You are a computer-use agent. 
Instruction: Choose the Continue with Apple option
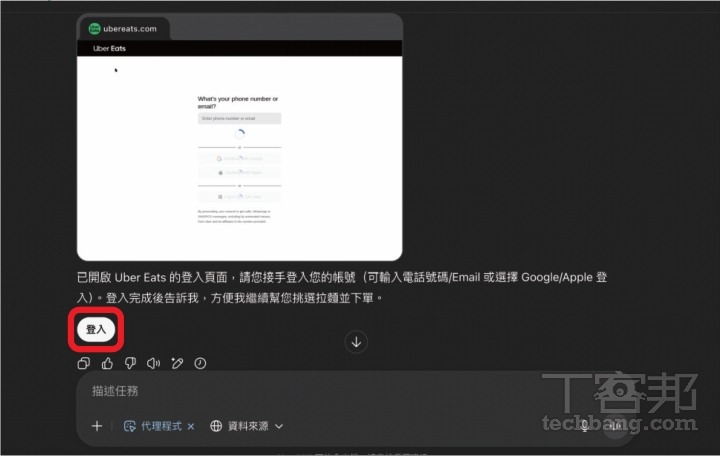239,173
